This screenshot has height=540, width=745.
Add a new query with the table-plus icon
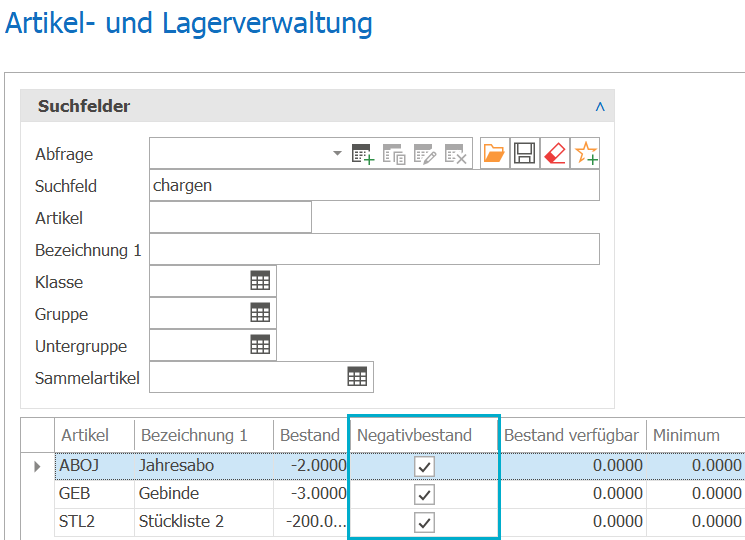(363, 154)
